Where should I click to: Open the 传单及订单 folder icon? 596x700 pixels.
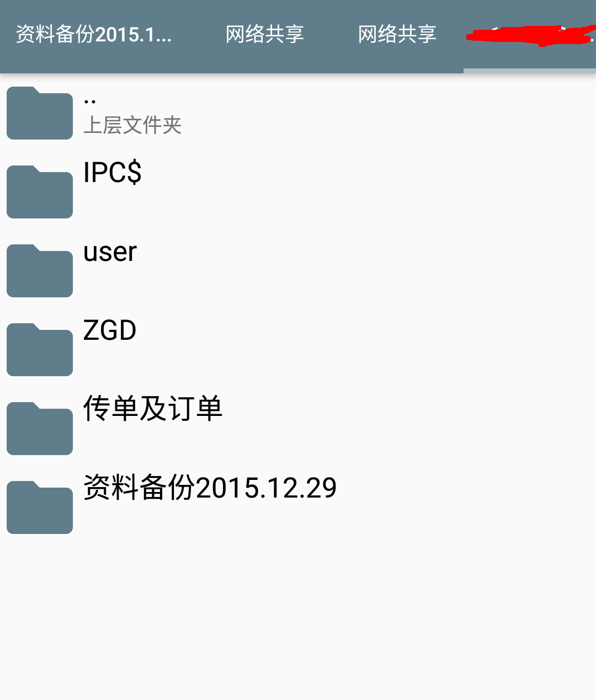tap(40, 429)
